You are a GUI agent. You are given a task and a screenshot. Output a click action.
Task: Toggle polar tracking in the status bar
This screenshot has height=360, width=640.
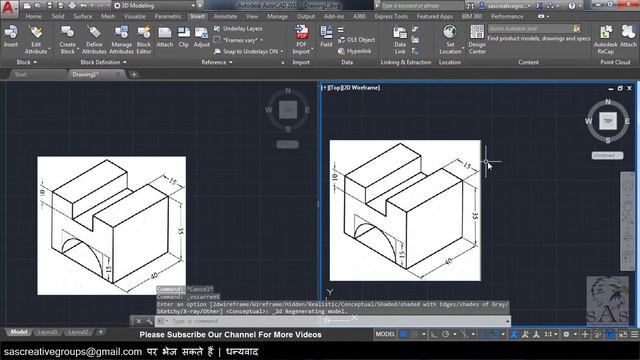tap(445, 334)
